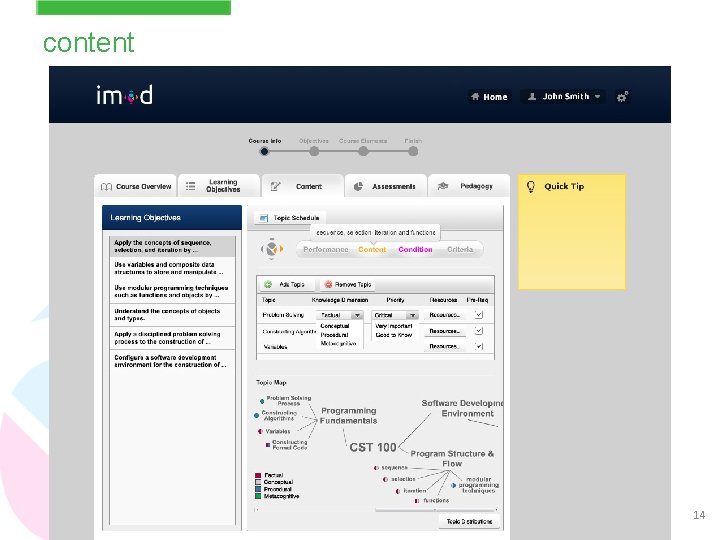
Task: Select the Performance segment
Action: point(326,249)
